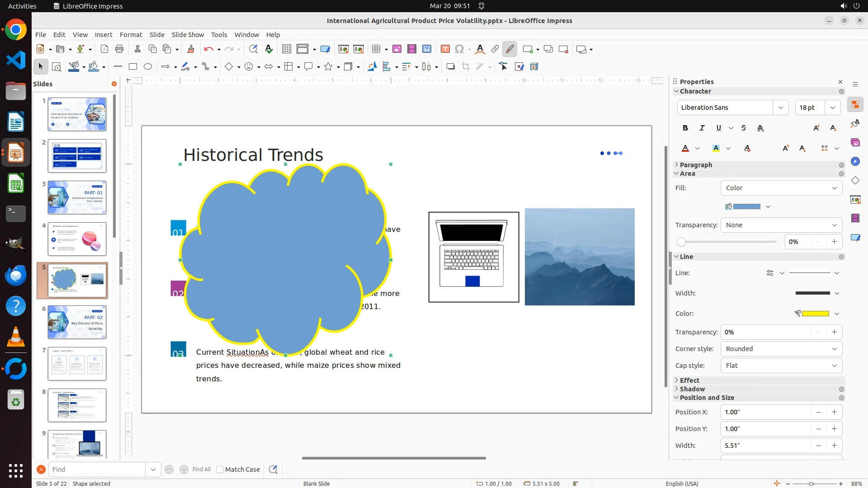Open the Slide Show menu

[188, 35]
